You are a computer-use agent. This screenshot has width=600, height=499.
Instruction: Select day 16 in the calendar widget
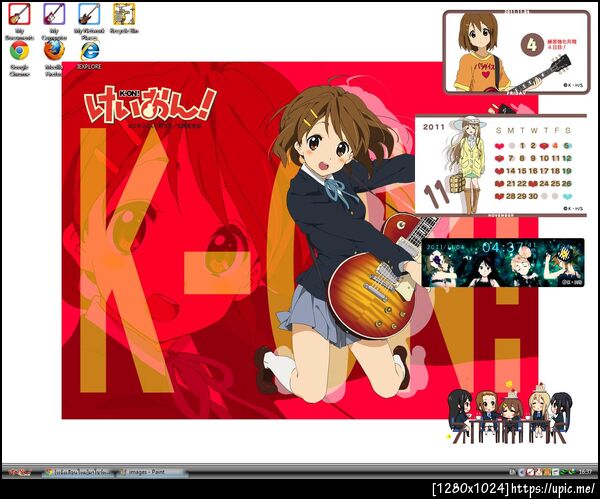coord(533,171)
